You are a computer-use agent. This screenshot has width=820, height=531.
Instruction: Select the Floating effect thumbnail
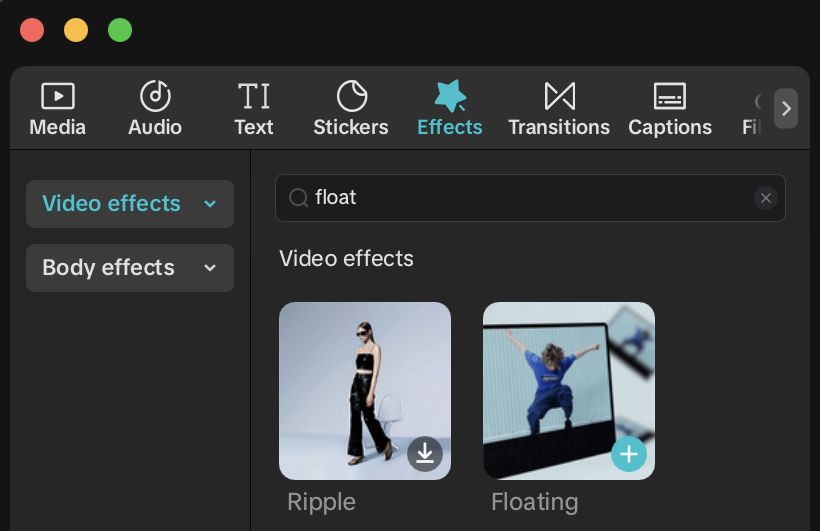(x=568, y=390)
